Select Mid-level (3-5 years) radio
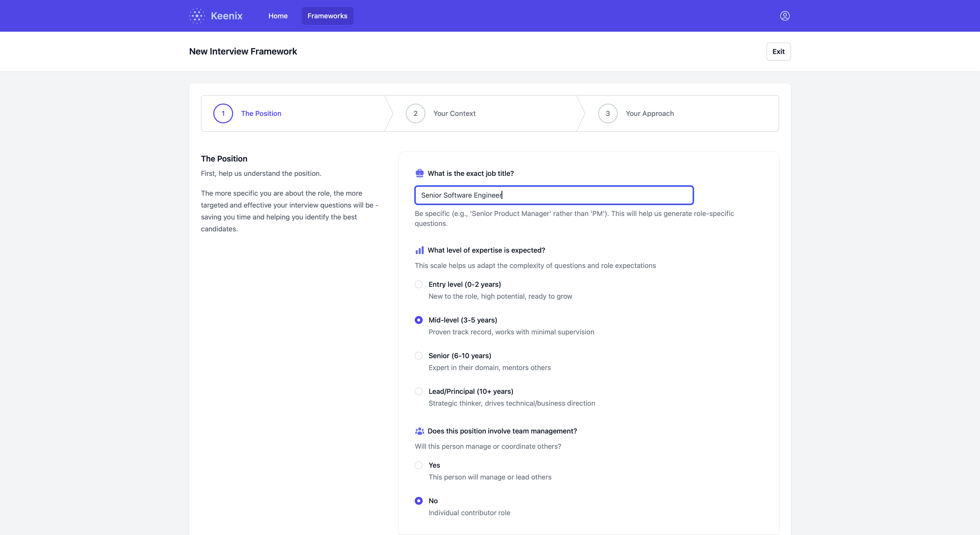Screen dimensions: 980x535 [x=418, y=320]
